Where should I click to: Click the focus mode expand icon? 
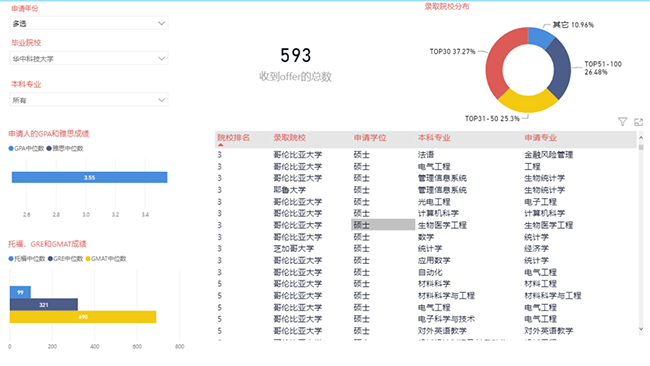click(638, 122)
